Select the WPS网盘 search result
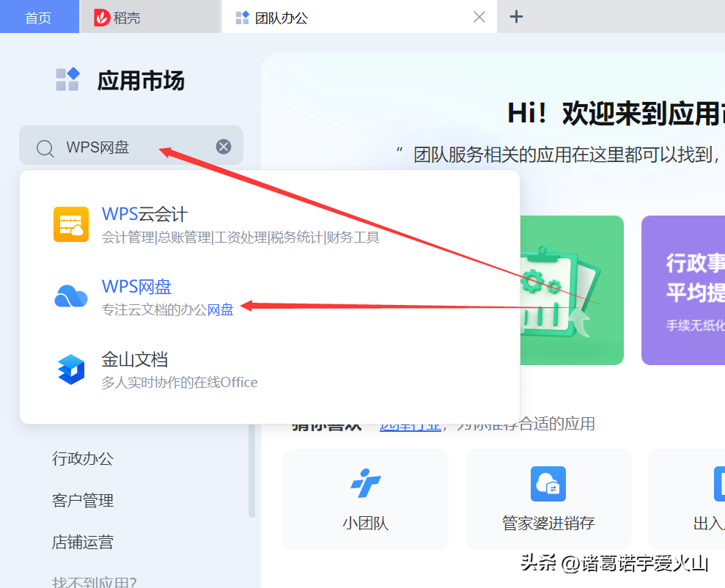Image resolution: width=725 pixels, height=588 pixels. click(270, 297)
